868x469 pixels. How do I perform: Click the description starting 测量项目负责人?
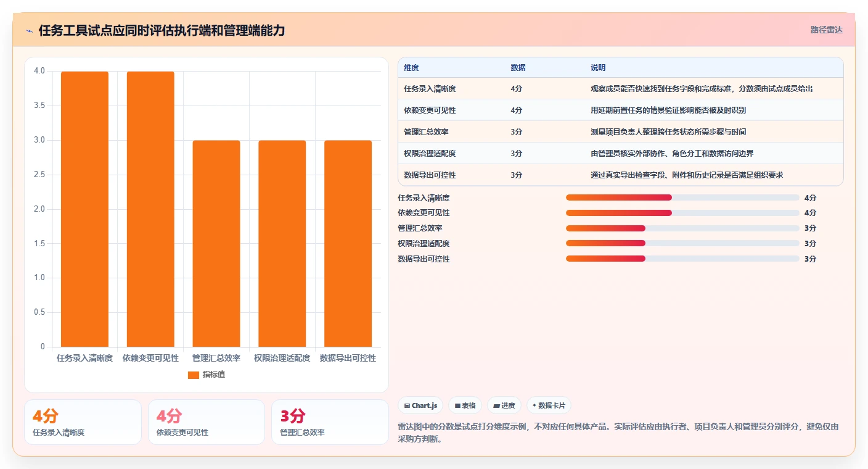[669, 132]
